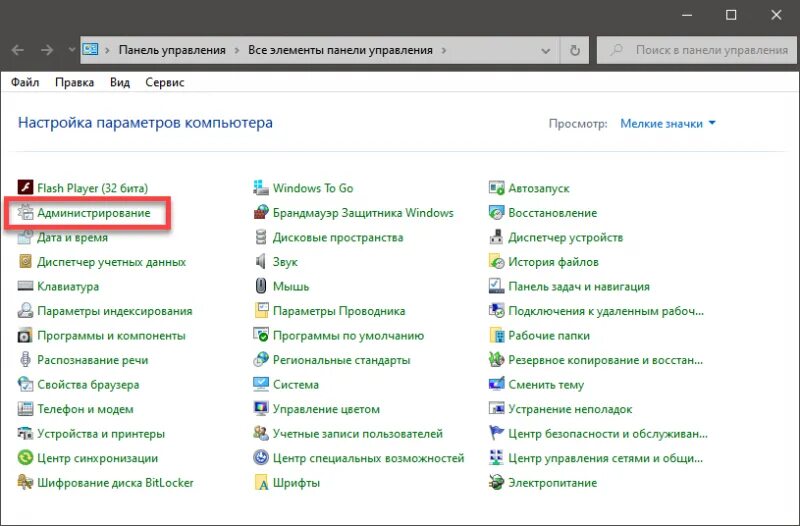
Task: Expand chevron after Панель управления breadcrumb
Action: (x=237, y=51)
